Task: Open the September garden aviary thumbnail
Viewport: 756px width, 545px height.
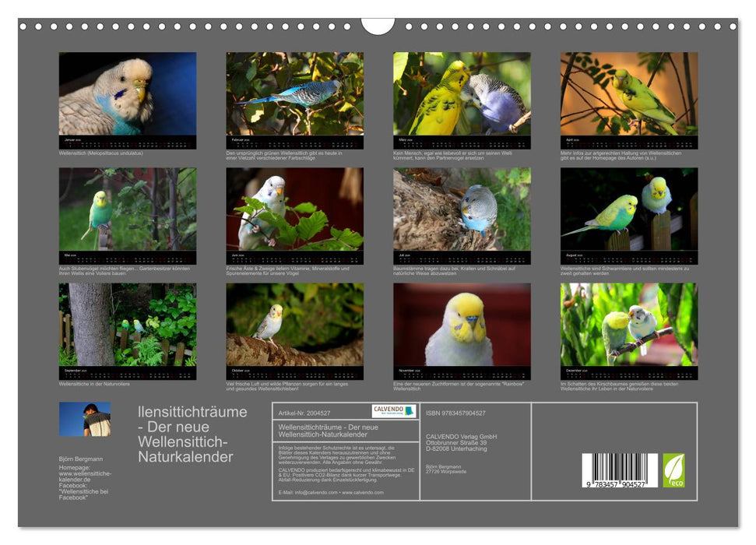Action: (x=128, y=325)
